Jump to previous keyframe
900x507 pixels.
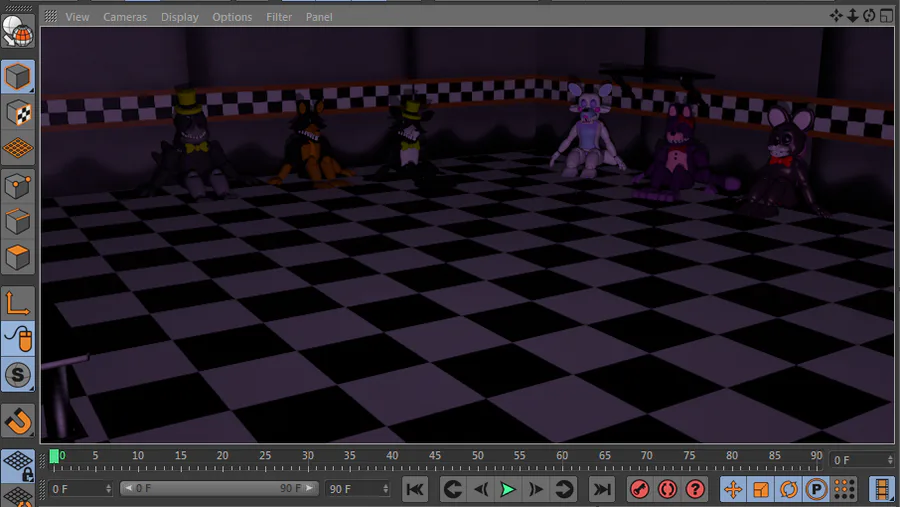pyautogui.click(x=453, y=489)
